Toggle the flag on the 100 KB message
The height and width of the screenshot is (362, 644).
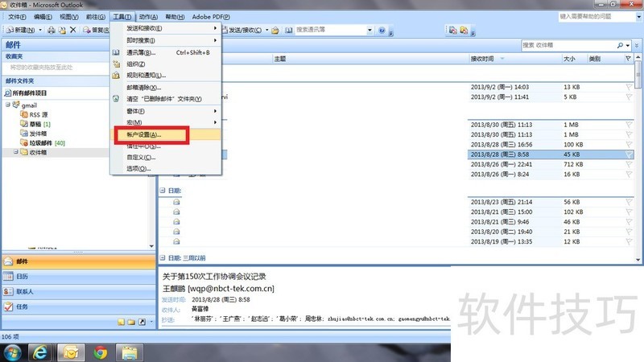pyautogui.click(x=629, y=145)
